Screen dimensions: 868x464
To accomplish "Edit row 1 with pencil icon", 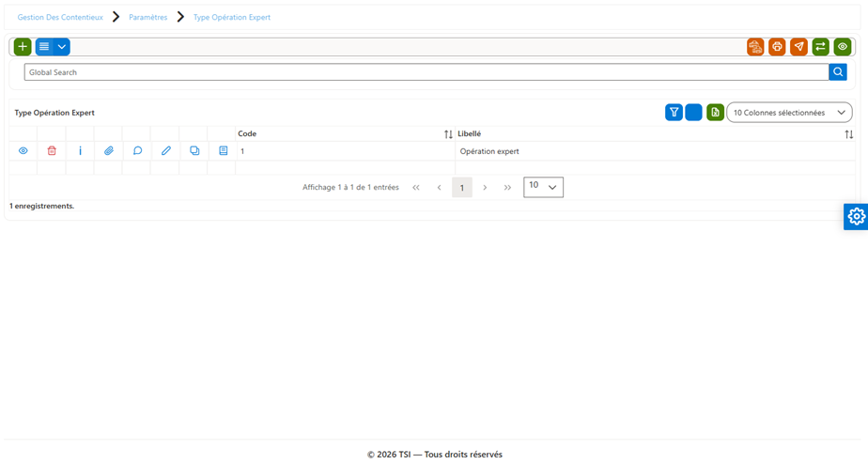I will point(166,150).
